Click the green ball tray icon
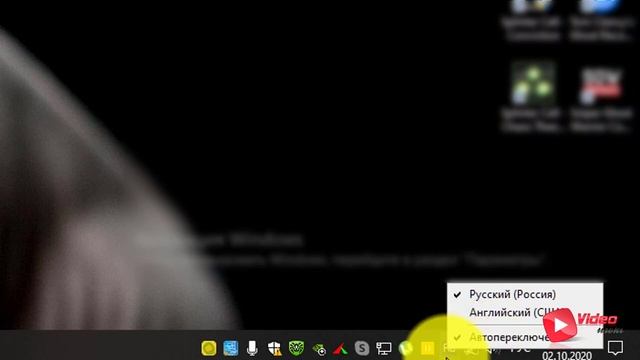This screenshot has width=640, height=360. click(405, 348)
